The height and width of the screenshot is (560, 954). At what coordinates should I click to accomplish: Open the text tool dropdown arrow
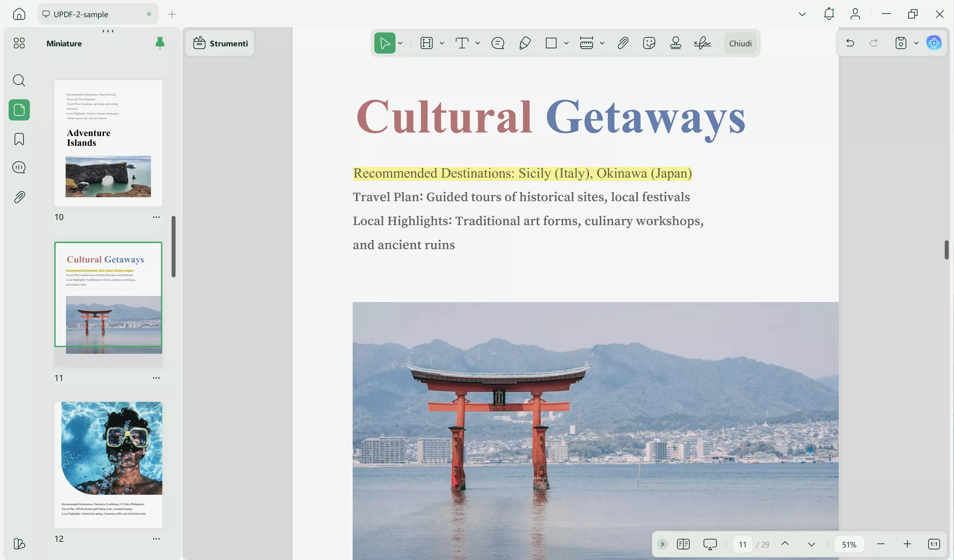tap(478, 43)
